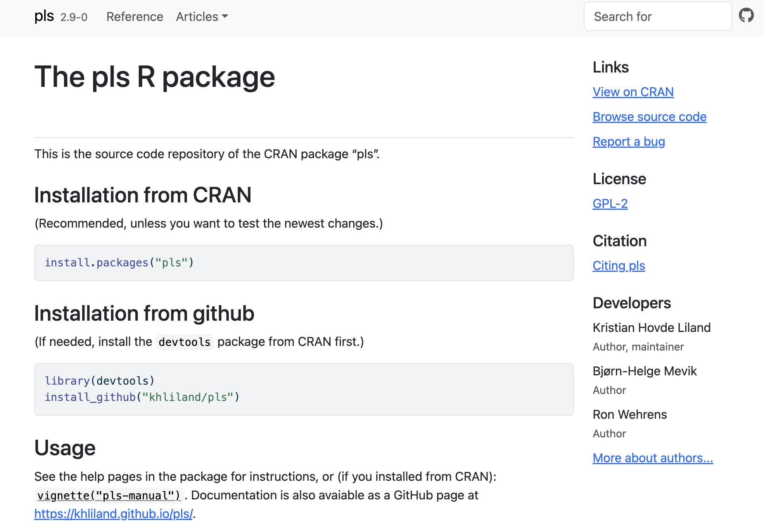Image resolution: width=764 pixels, height=532 pixels.
Task: Click the developer name Kristian Hovde Liland
Action: coord(652,328)
